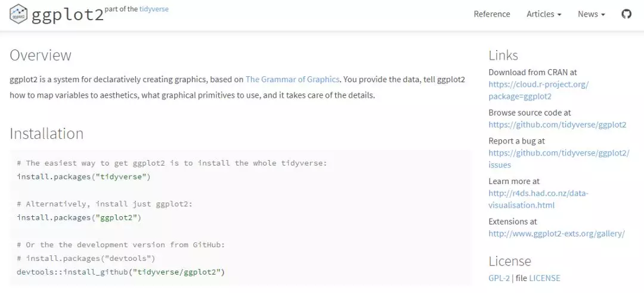Click the ggplot2 hexagon logo icon

click(x=18, y=13)
